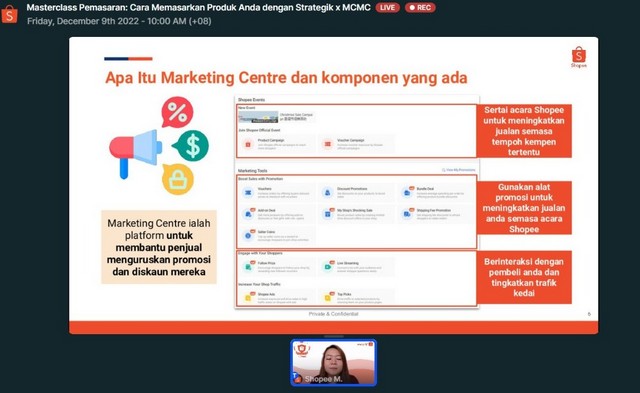Click the Christmas Sale event banner thumbnail

(258, 117)
